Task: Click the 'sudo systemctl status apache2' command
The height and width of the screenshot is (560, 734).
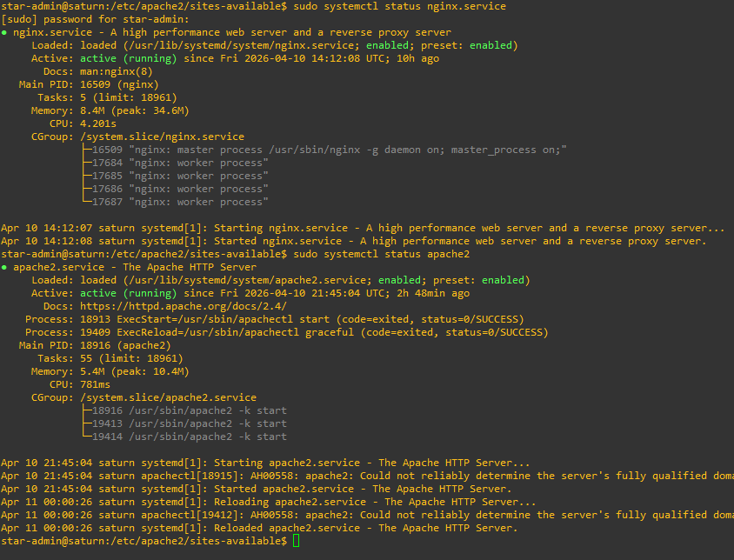Action: point(381,254)
